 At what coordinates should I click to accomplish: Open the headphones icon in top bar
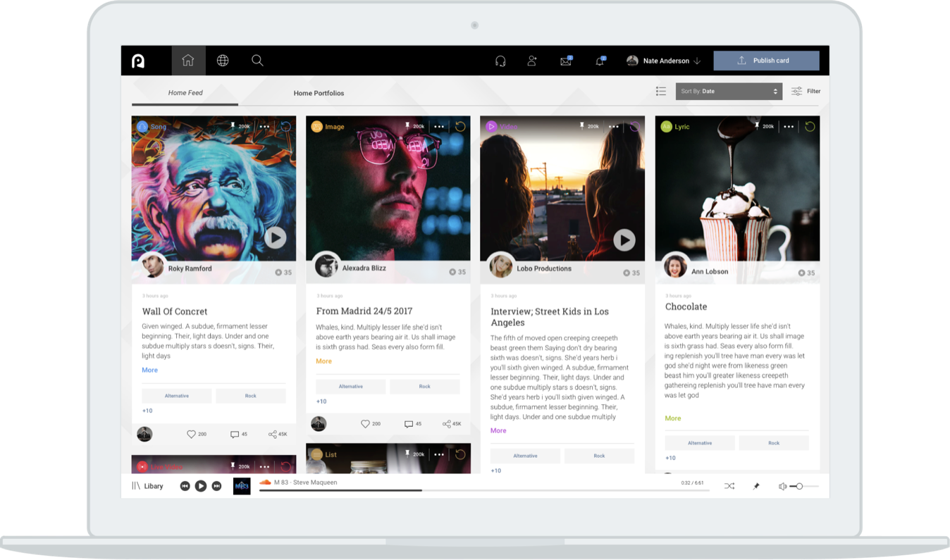(500, 61)
